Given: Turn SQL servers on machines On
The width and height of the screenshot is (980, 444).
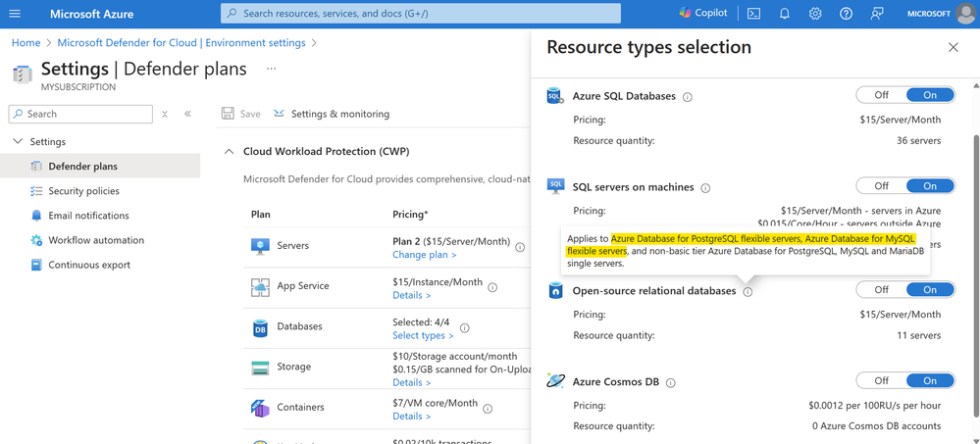Looking at the screenshot, I should click(930, 185).
